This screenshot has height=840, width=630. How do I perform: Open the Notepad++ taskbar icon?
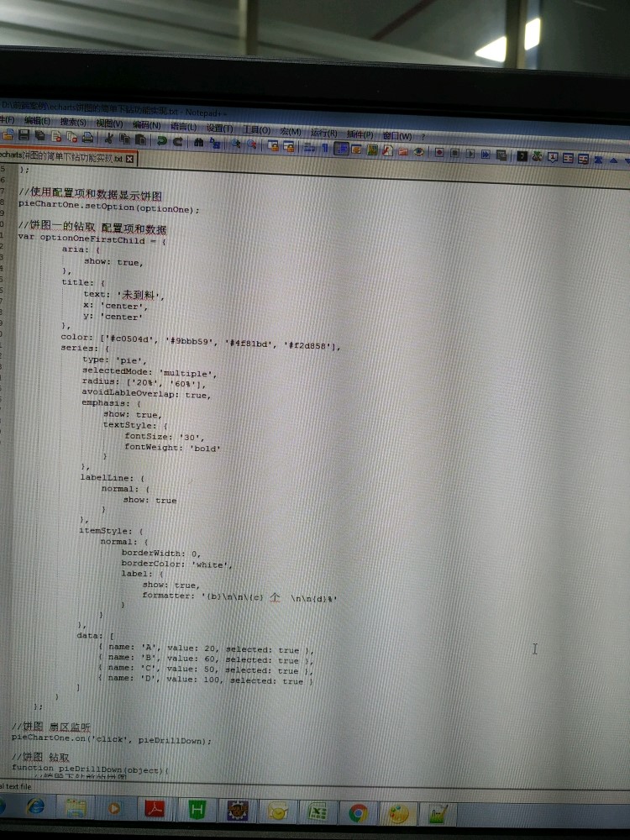tap(439, 815)
